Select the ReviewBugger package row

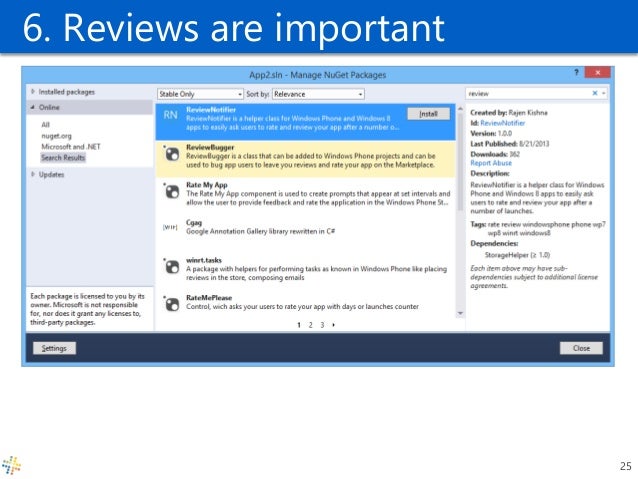[305, 159]
